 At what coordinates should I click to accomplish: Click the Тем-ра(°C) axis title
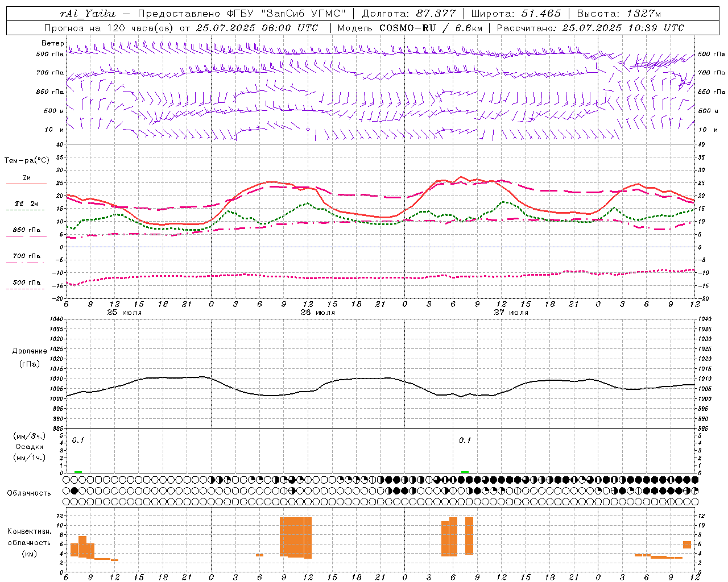[27, 161]
